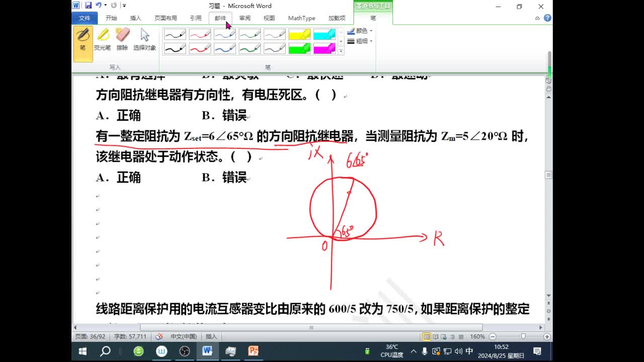Open PowerPoint from the taskbar

[253, 351]
